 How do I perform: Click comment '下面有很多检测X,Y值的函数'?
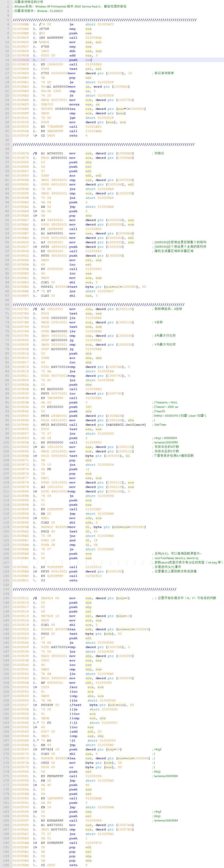tap(174, 456)
